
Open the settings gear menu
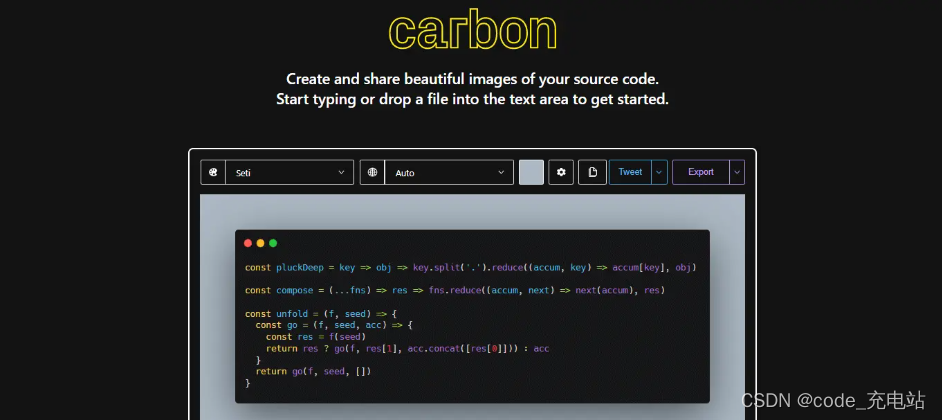tap(561, 172)
